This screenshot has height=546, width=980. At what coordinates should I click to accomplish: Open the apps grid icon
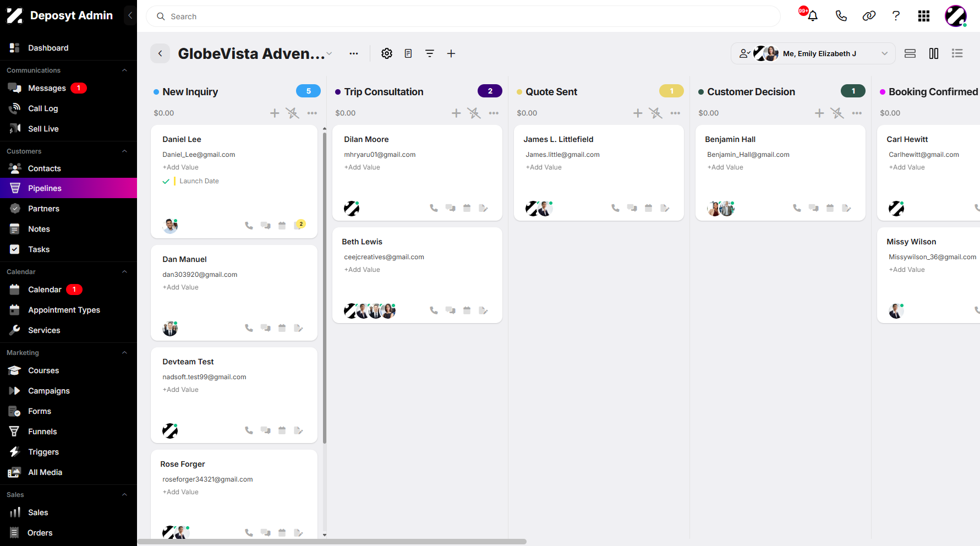pyautogui.click(x=924, y=16)
